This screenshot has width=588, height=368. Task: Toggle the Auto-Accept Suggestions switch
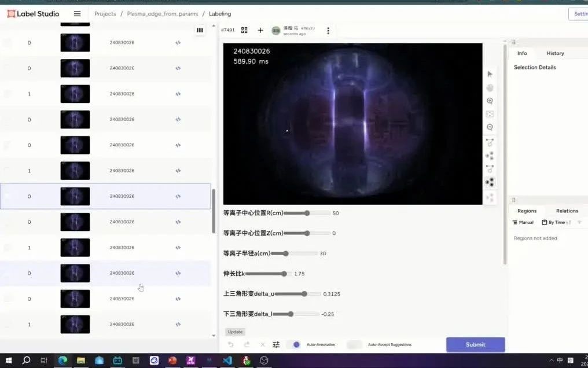pyautogui.click(x=354, y=345)
